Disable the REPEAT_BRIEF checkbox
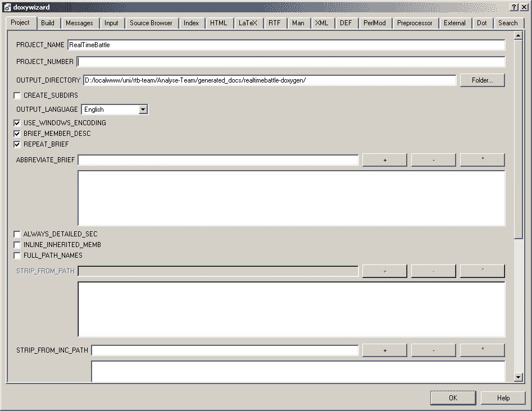532x411 pixels. pyautogui.click(x=17, y=144)
